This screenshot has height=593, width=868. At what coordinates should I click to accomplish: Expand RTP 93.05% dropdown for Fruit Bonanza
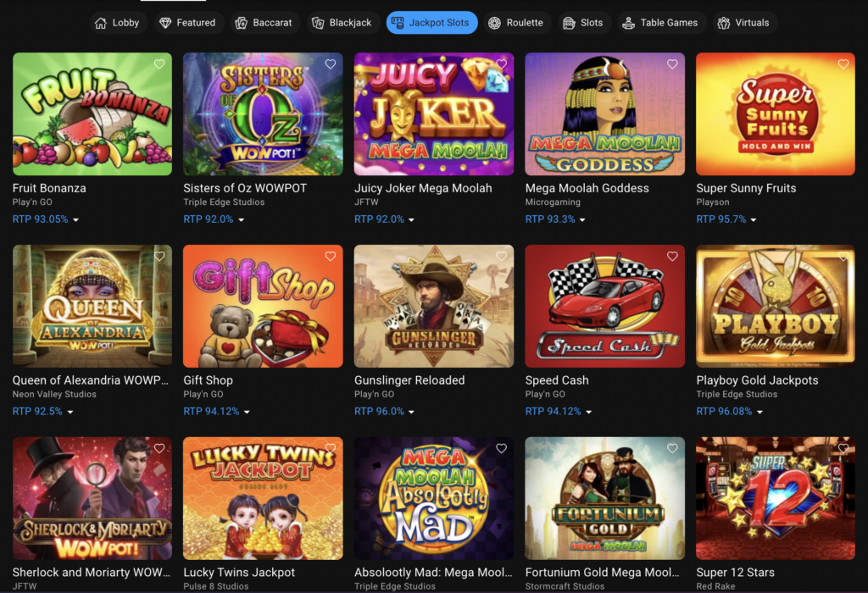tap(46, 219)
